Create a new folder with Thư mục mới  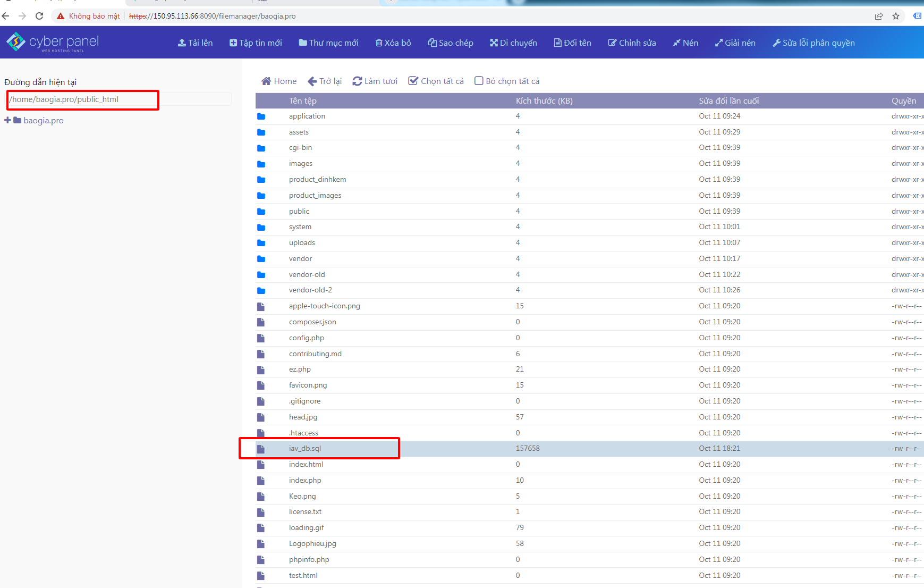(x=328, y=43)
